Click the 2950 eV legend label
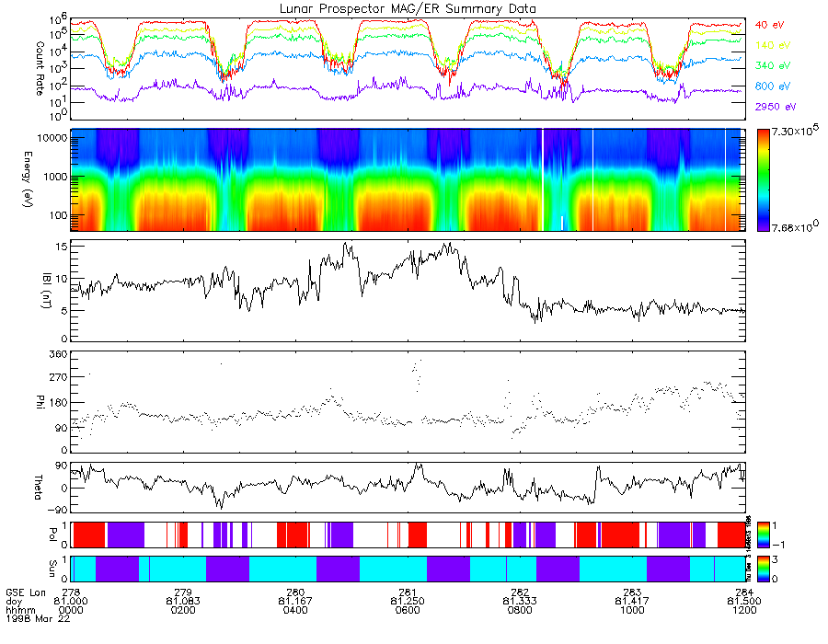Screen dimensions: 828x644 pyautogui.click(x=776, y=107)
